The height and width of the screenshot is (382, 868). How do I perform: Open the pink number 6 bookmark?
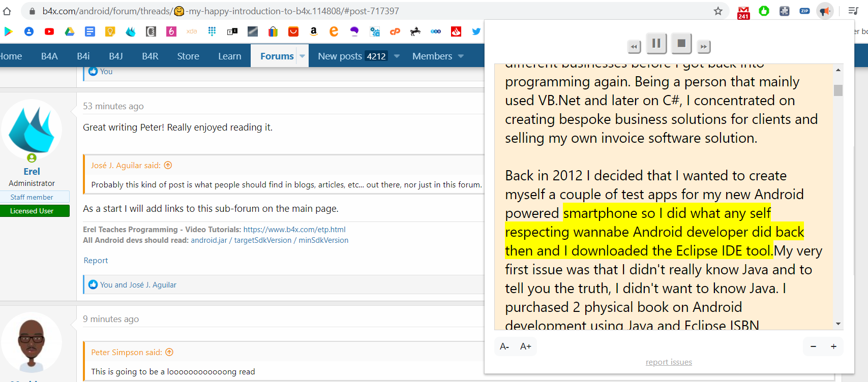click(x=171, y=31)
